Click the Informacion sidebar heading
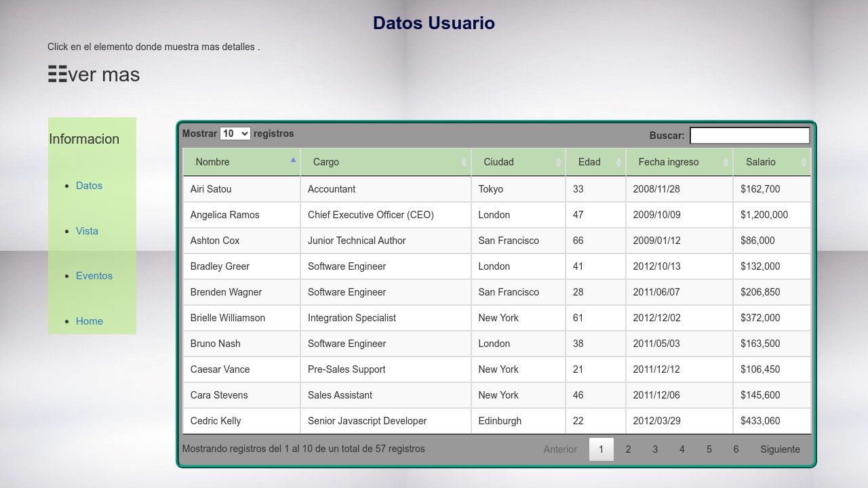 click(84, 139)
